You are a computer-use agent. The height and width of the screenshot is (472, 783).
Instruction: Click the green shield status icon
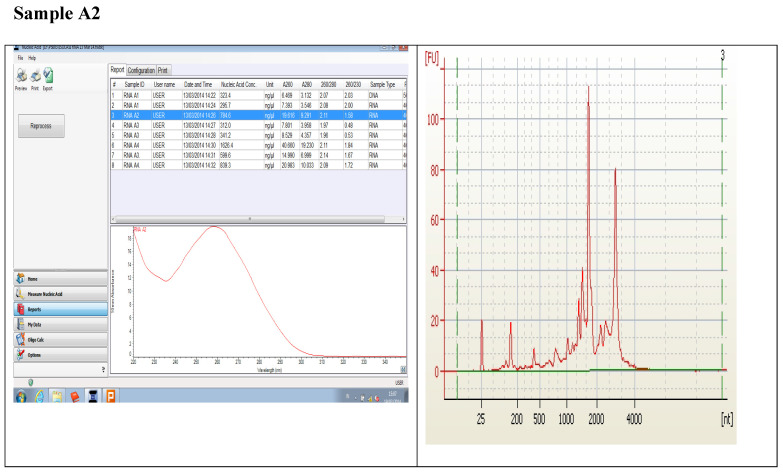[x=31, y=383]
